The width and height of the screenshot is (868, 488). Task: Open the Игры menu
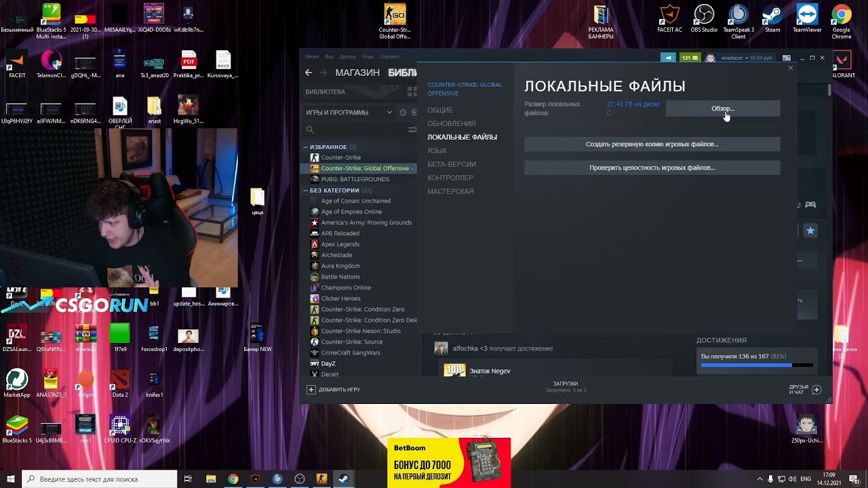point(368,57)
